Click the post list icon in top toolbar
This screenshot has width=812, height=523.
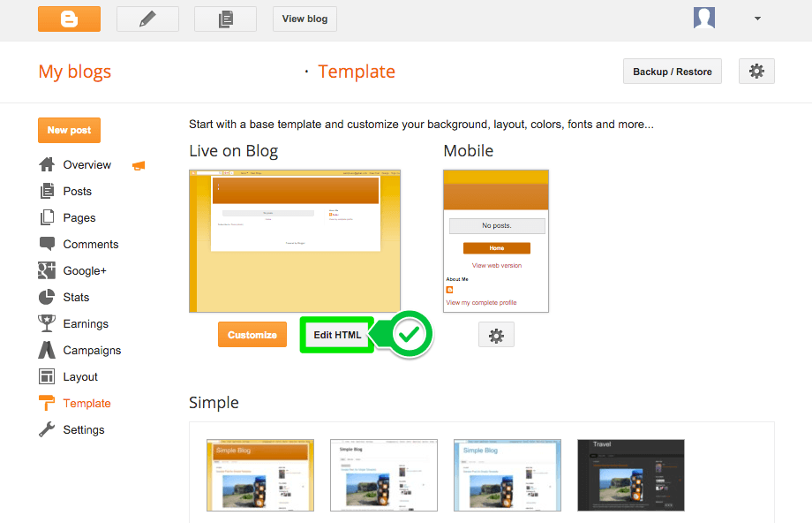[224, 18]
